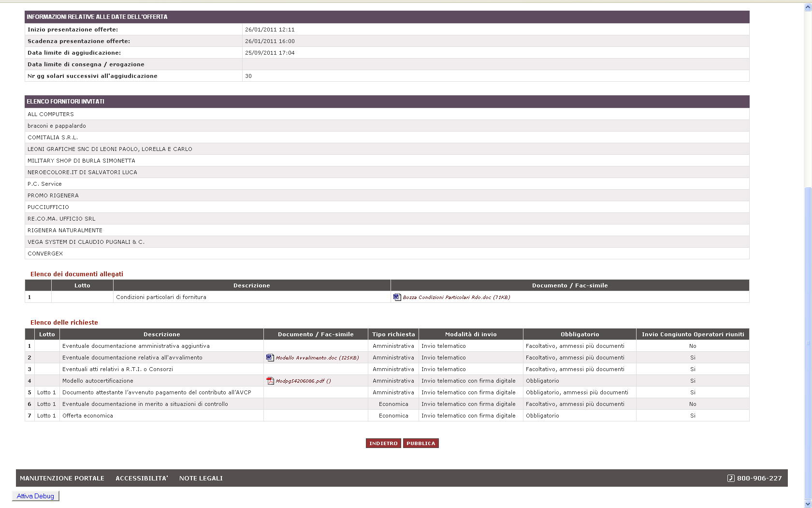Open MANUTENZIONE PORTALE footer item
The width and height of the screenshot is (812, 508).
click(62, 478)
